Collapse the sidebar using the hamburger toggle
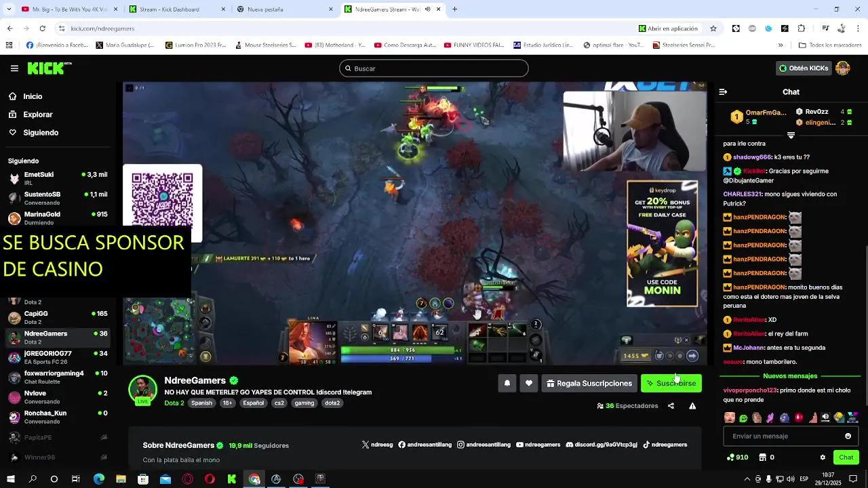The image size is (868, 488). (14, 68)
